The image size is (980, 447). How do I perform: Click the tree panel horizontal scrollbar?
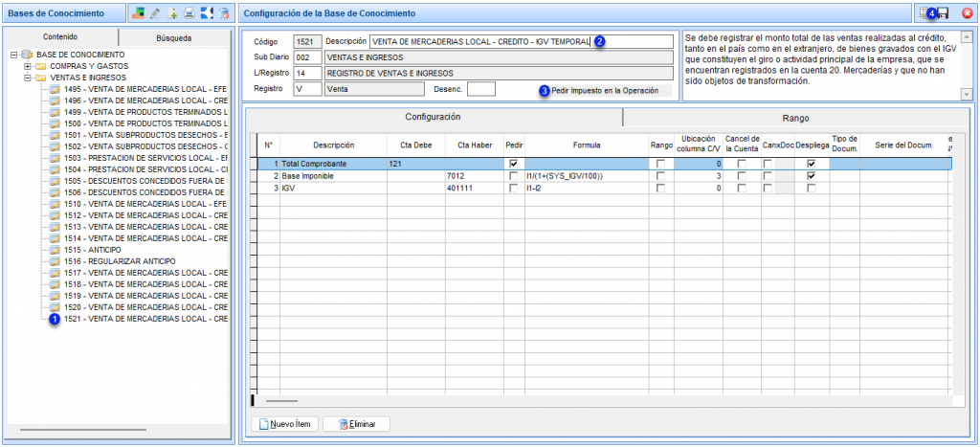coord(83,430)
